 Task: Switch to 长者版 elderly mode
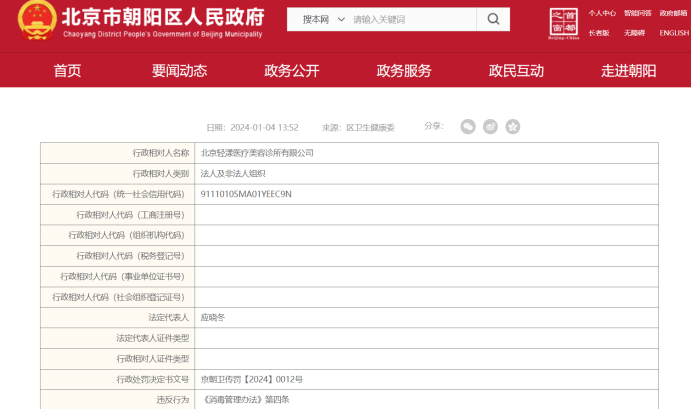599,33
